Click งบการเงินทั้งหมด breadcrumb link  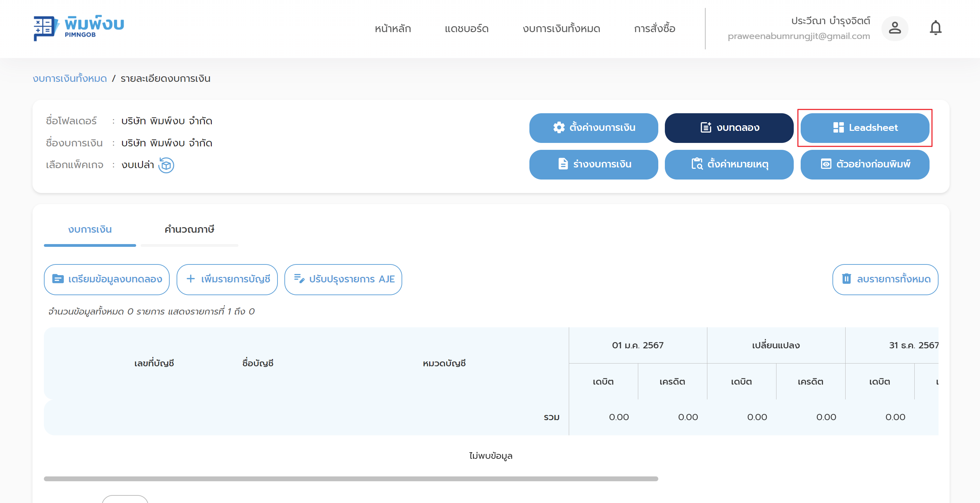click(69, 79)
